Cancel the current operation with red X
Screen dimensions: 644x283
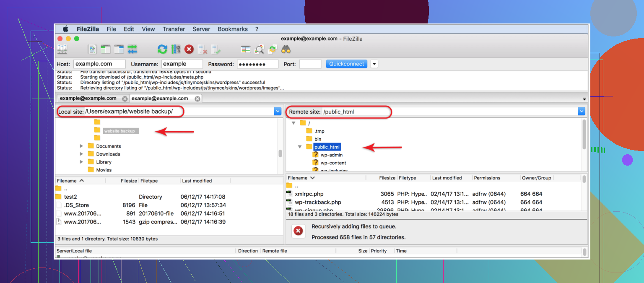click(x=189, y=49)
